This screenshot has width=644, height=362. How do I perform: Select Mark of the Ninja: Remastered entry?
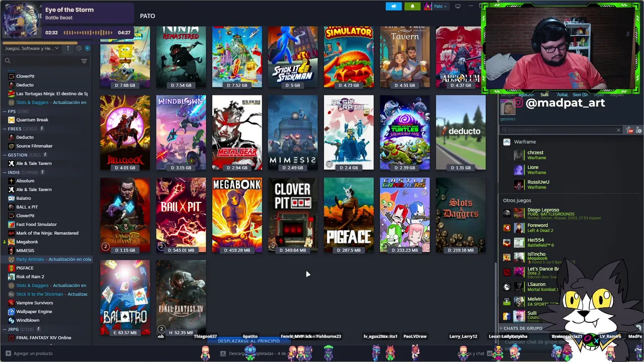click(x=47, y=233)
